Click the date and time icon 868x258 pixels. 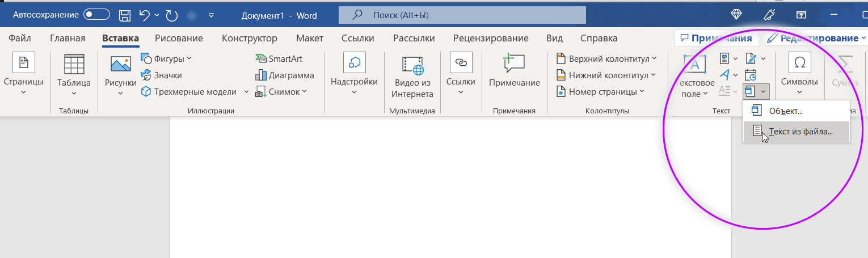751,75
